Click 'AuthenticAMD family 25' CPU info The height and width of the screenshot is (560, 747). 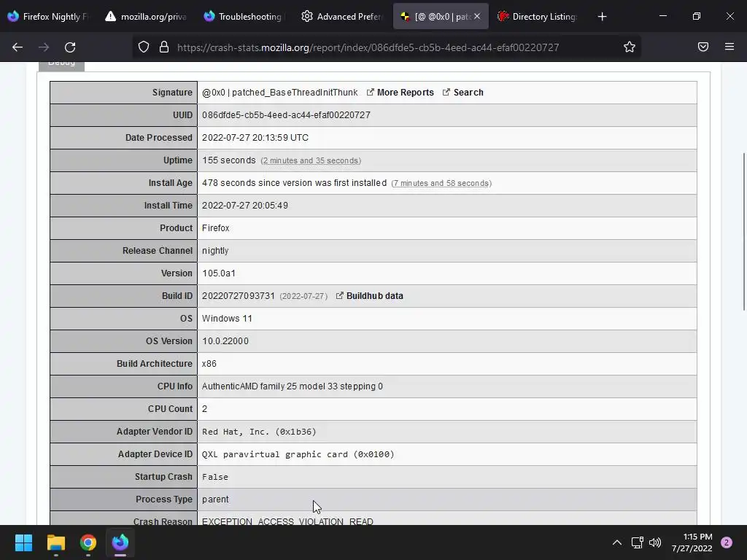292,386
